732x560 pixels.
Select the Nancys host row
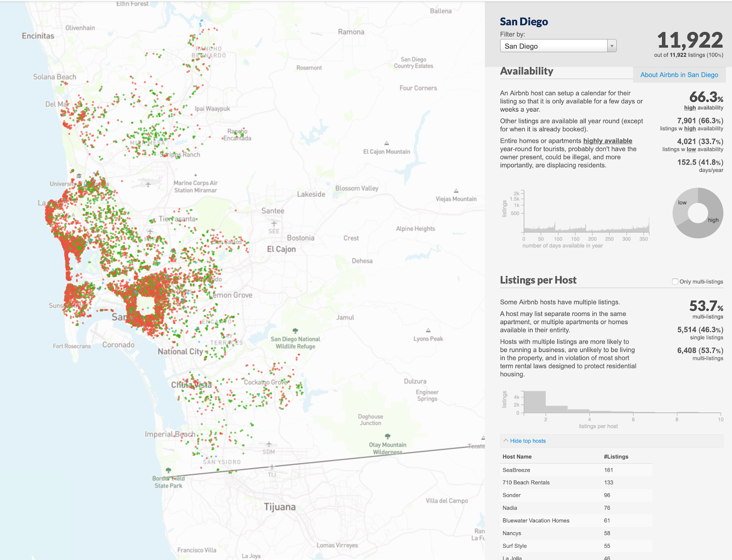[x=576, y=533]
